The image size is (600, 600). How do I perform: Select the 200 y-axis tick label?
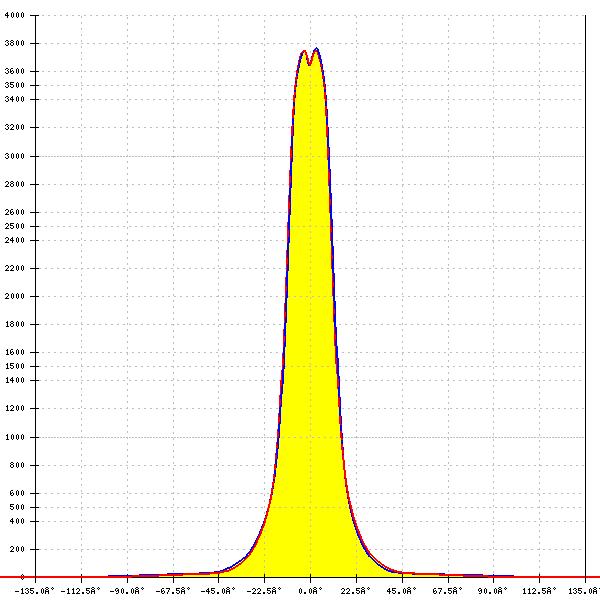17,549
